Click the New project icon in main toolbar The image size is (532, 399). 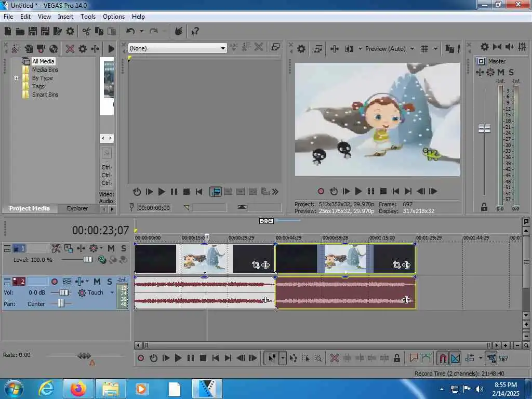pos(8,32)
